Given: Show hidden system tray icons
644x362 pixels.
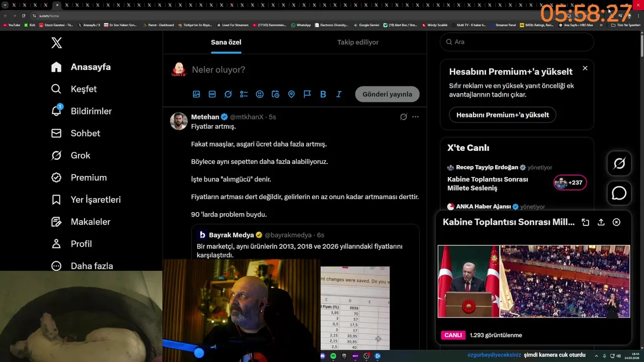Looking at the screenshot, I should point(596,356).
